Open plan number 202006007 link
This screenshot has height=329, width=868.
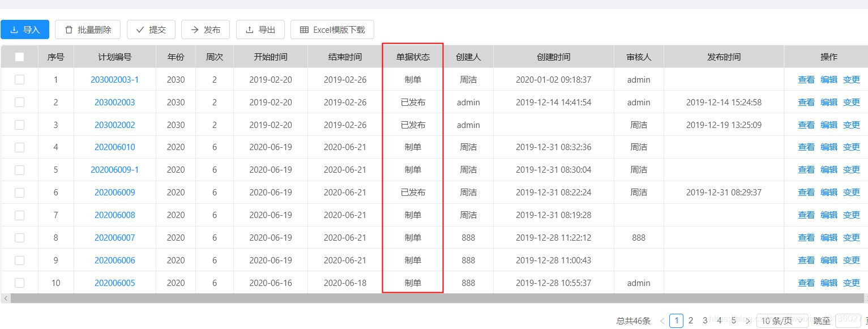115,238
